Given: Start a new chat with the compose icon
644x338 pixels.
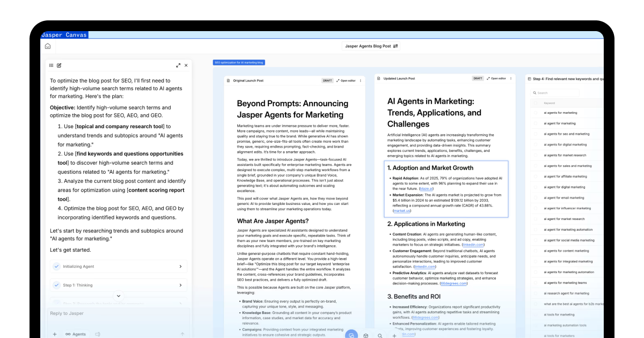Looking at the screenshot, I should point(59,65).
